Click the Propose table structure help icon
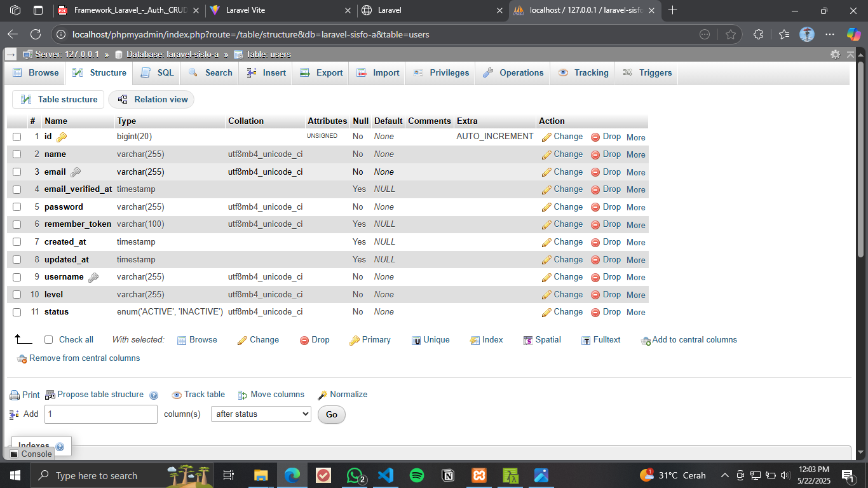Viewport: 868px width, 488px height. (153, 395)
